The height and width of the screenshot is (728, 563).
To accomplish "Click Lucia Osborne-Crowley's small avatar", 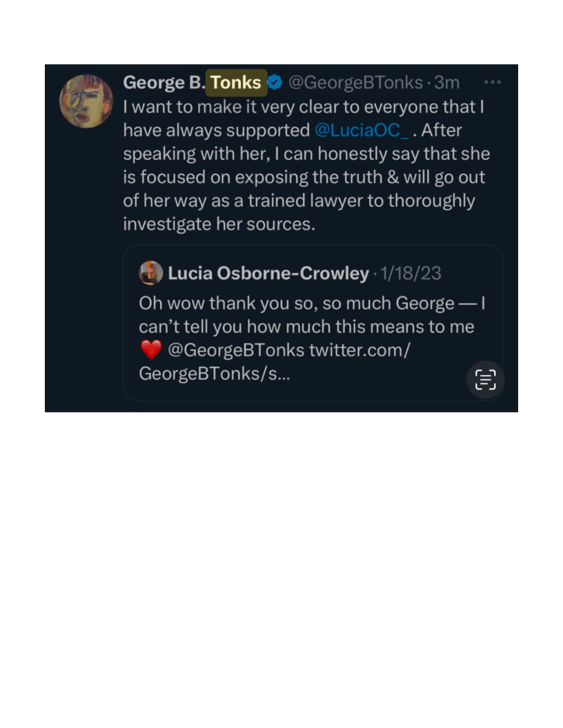I will point(151,273).
